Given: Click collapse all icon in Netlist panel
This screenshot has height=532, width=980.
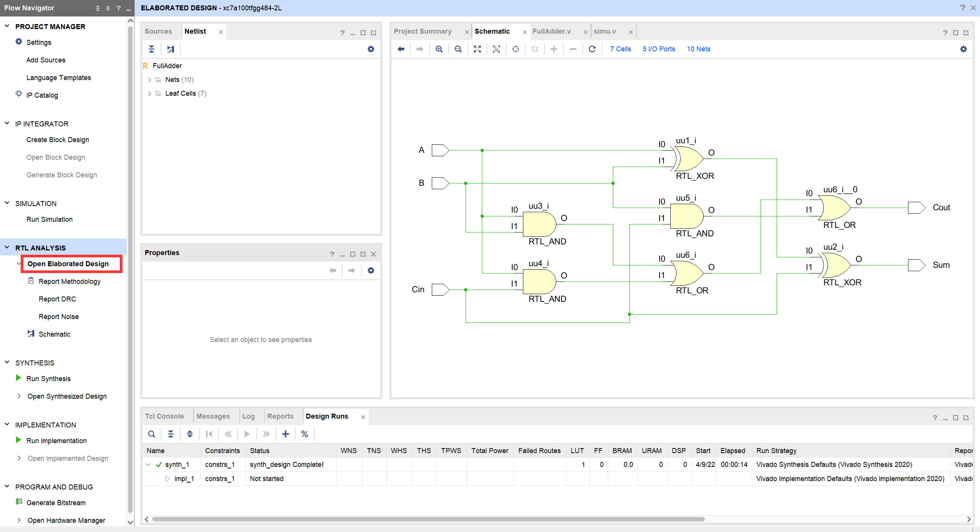Looking at the screenshot, I should [x=152, y=49].
